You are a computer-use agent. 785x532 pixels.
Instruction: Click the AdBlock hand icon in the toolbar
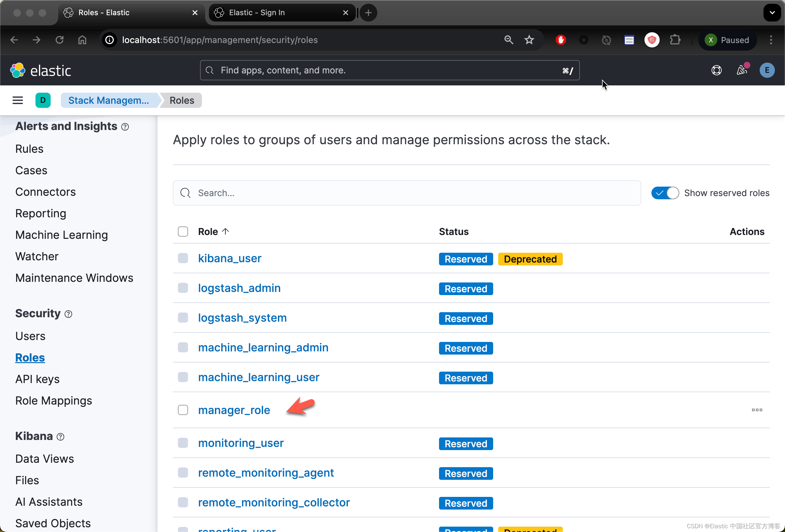click(561, 40)
